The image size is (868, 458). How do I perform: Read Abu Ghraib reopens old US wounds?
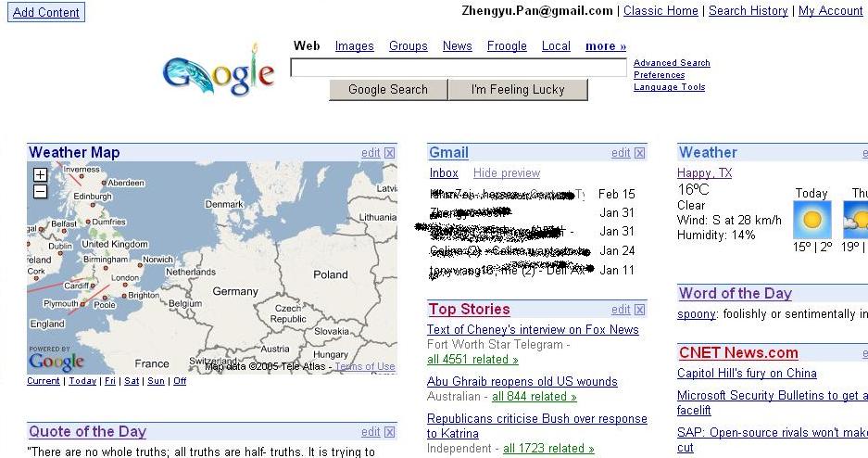pos(522,382)
